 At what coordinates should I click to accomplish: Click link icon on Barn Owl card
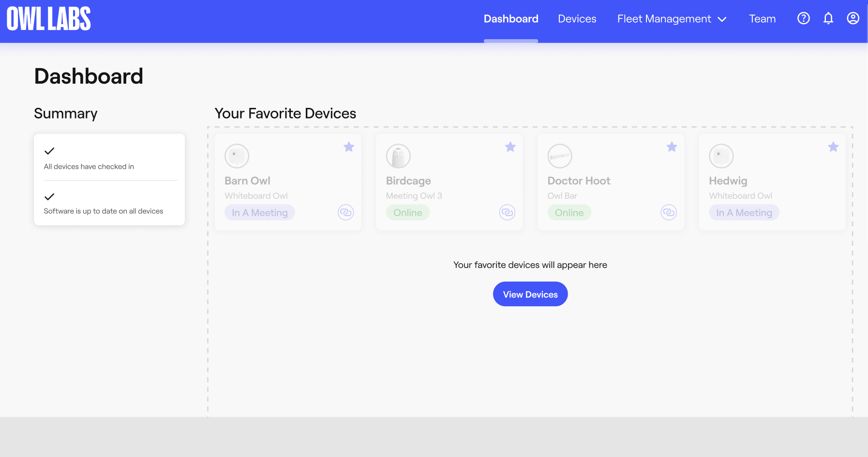tap(345, 212)
